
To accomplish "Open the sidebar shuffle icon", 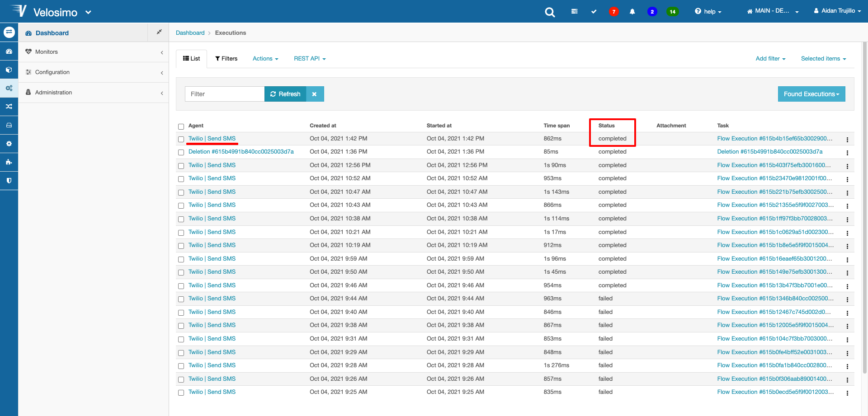I will point(9,107).
